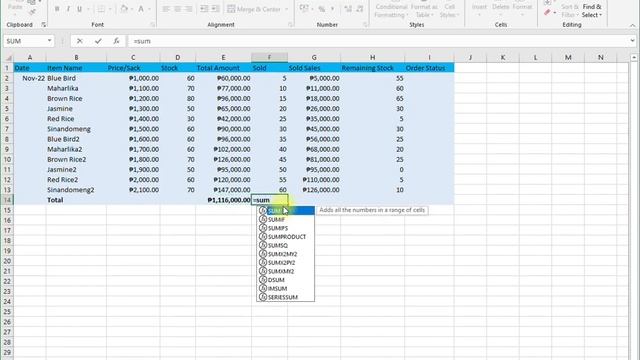The width and height of the screenshot is (640, 360).
Task: Click the 'Order Status' header cell
Action: tap(429, 68)
